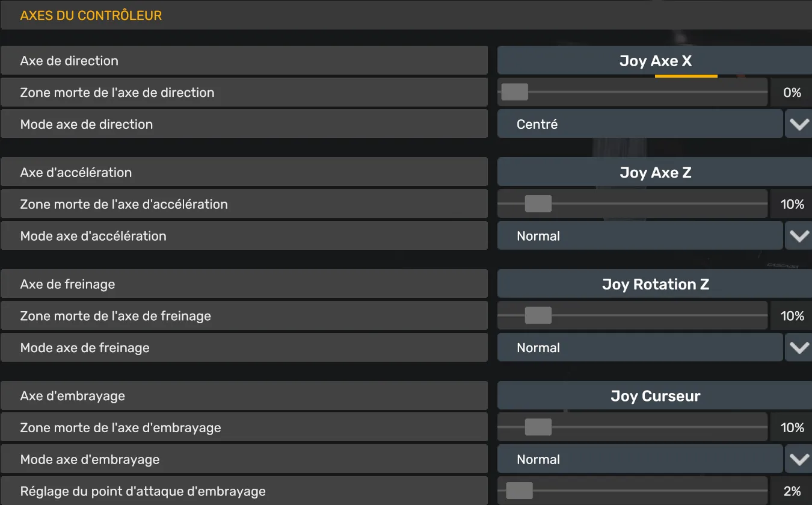Click steering axis dead zone slider handle
Viewport: 812px width, 505px height.
coord(515,92)
